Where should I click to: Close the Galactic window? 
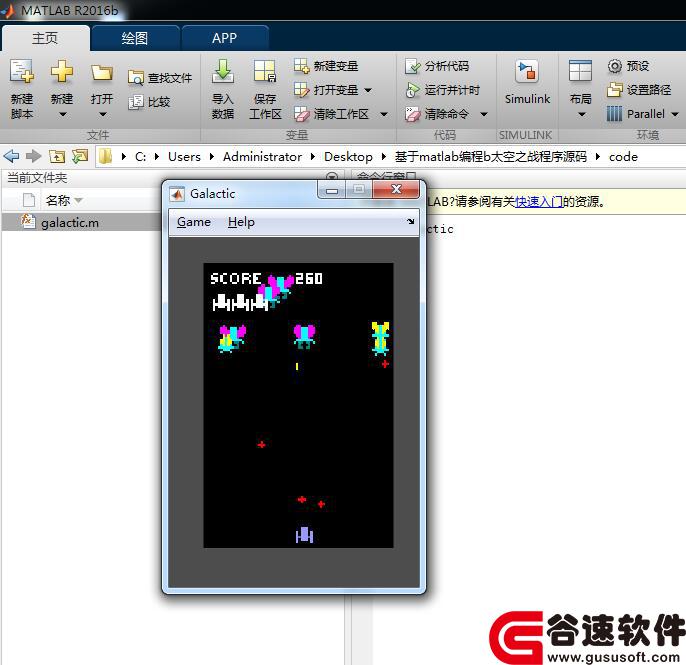point(396,189)
